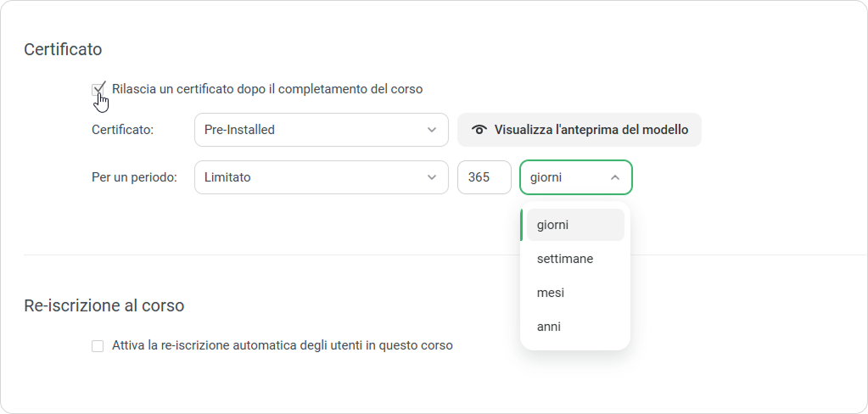Click the Re-iscrizione al corso heading
This screenshot has height=414, width=868.
tap(104, 305)
